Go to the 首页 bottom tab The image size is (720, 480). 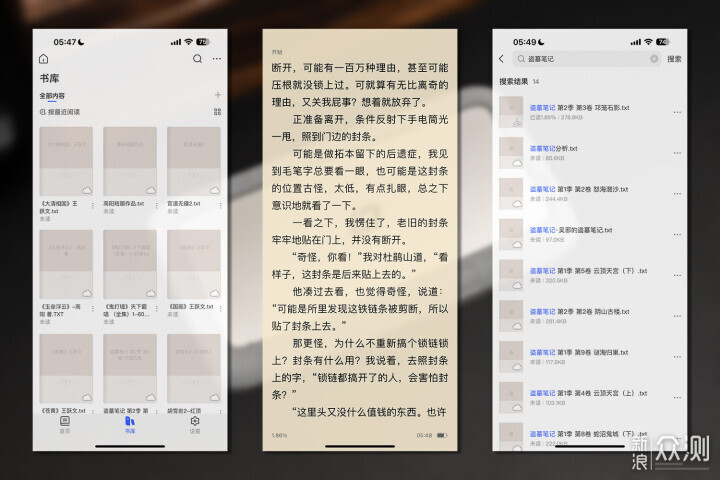65,425
